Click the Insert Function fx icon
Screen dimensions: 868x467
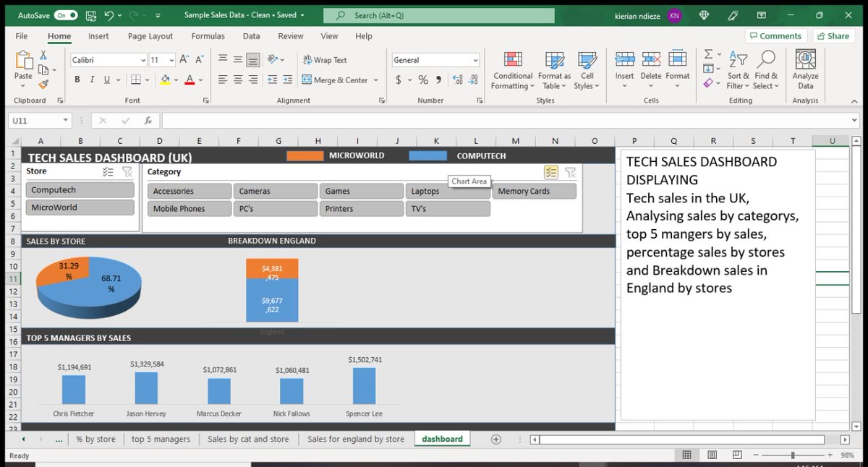click(x=148, y=121)
